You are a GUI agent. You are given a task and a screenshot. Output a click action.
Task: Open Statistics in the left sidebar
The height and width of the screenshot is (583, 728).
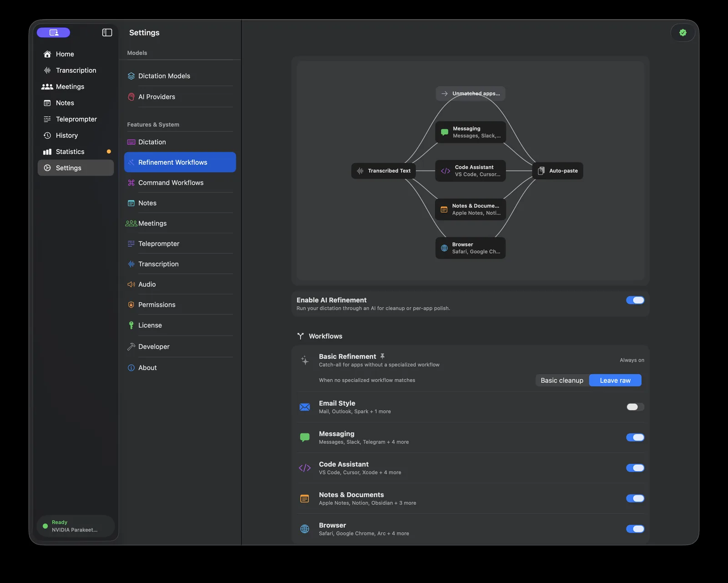76,151
